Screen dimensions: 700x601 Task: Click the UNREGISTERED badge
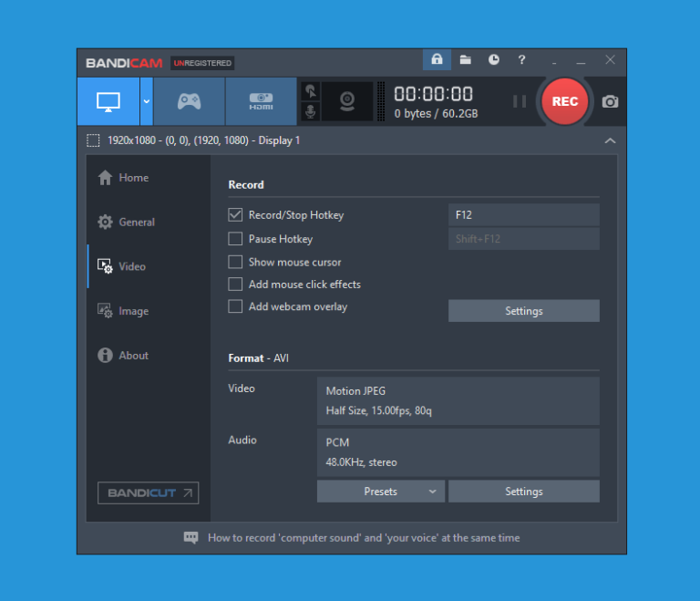click(x=202, y=63)
